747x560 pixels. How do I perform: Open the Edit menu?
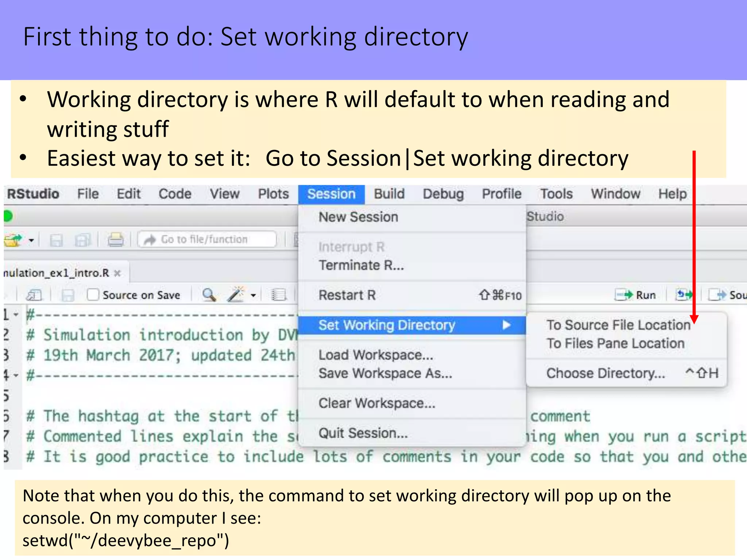click(x=129, y=194)
